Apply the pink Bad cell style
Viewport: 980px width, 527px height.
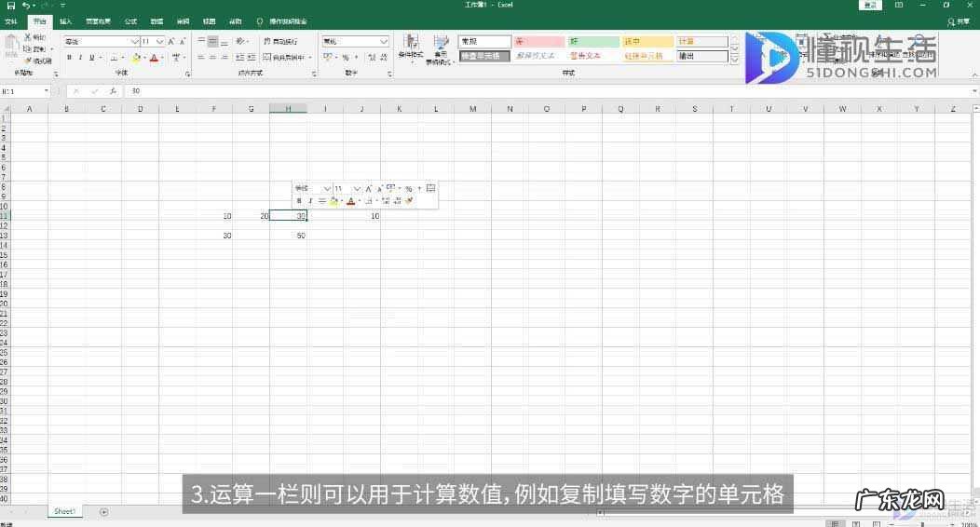click(x=538, y=41)
